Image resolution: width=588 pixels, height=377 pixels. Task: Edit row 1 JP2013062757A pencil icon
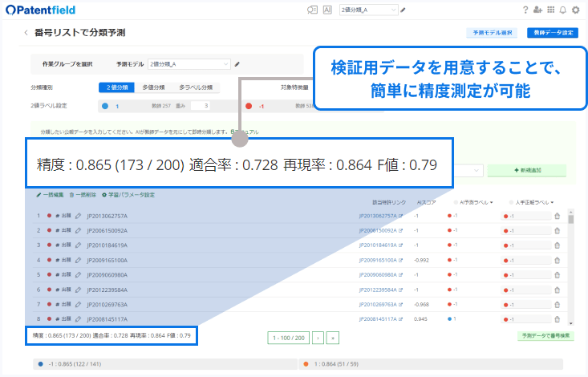78,216
